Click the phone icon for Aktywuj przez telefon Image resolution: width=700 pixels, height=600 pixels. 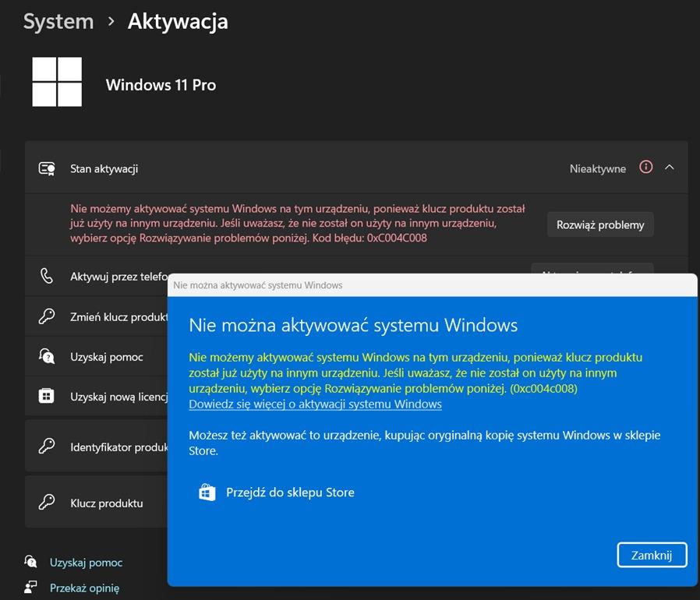tap(47, 276)
